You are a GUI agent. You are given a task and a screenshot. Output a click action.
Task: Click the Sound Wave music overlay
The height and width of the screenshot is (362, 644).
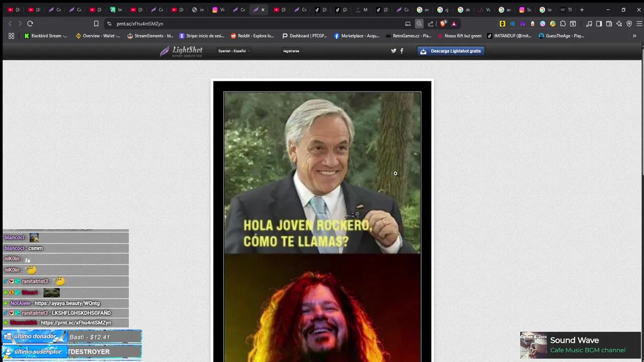click(581, 345)
